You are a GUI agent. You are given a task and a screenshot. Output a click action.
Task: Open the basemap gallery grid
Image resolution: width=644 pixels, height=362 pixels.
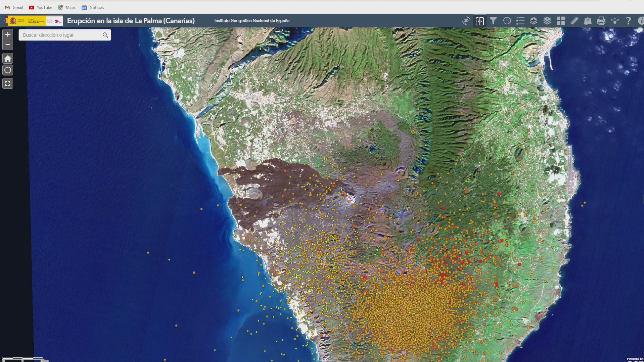(x=561, y=21)
